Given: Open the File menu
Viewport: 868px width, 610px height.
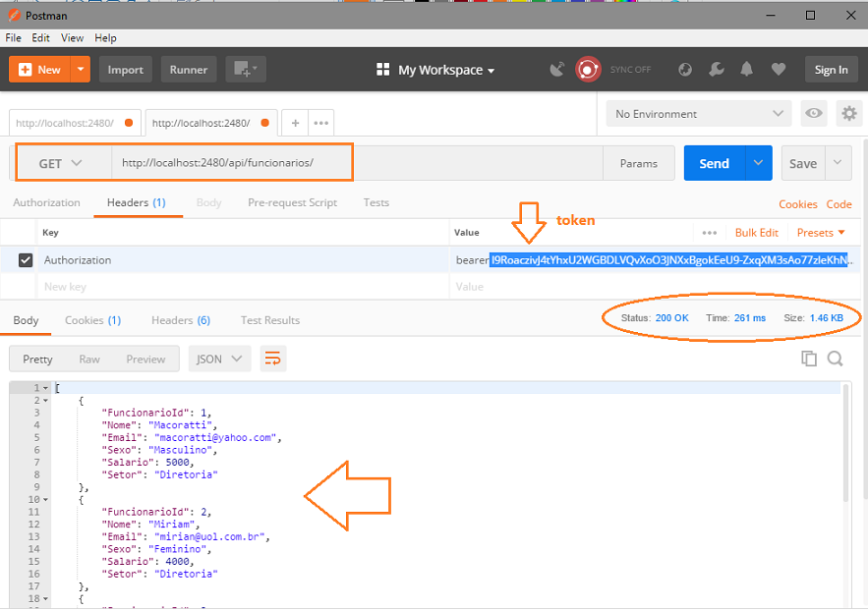Looking at the screenshot, I should tap(14, 37).
